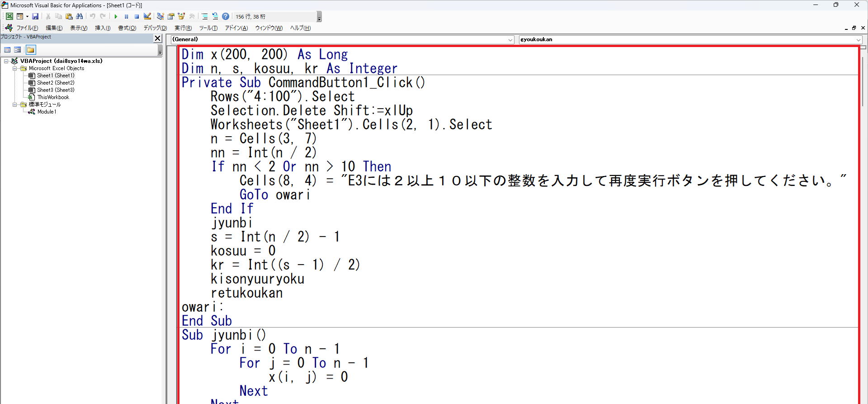Save the project with the floppy disk icon

point(35,16)
